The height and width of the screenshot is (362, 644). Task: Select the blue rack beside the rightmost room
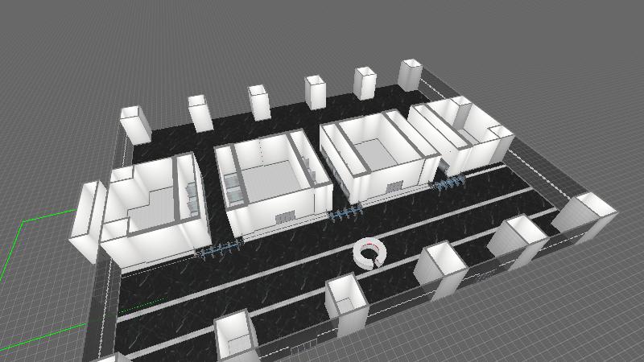[448, 184]
